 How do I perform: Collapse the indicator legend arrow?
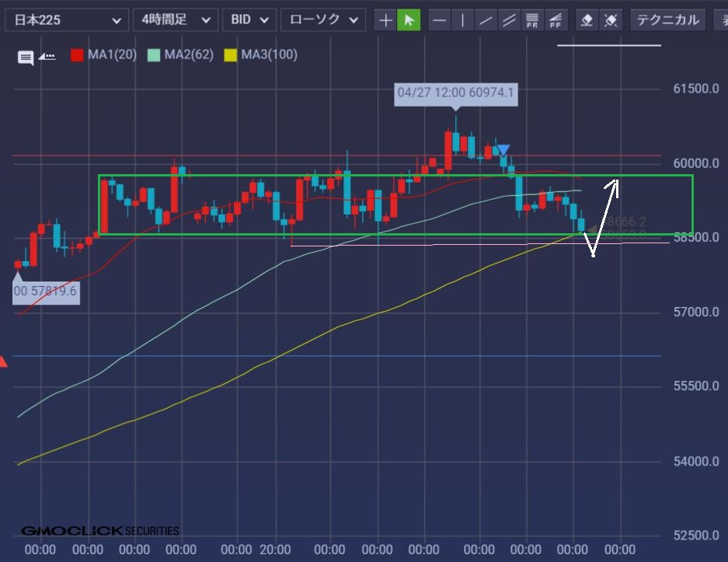coord(47,56)
